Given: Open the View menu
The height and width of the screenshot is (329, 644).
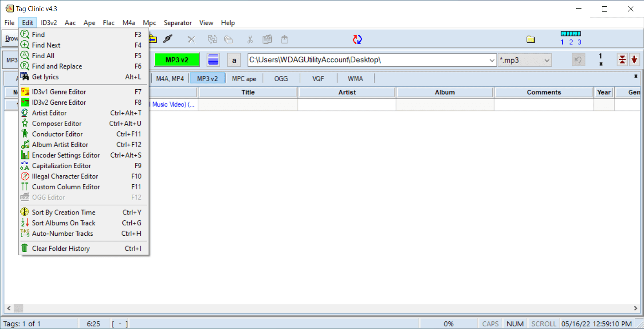Looking at the screenshot, I should pos(206,23).
